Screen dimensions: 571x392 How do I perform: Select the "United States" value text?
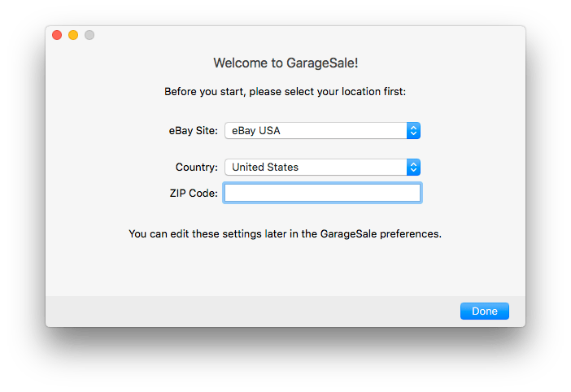pos(265,167)
